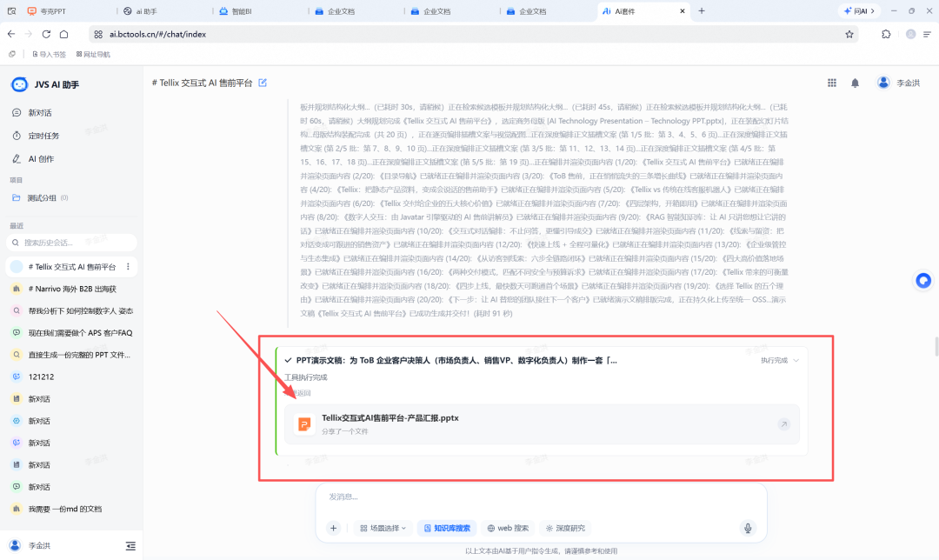Open notifications bell
This screenshot has height=560, width=939.
856,83
